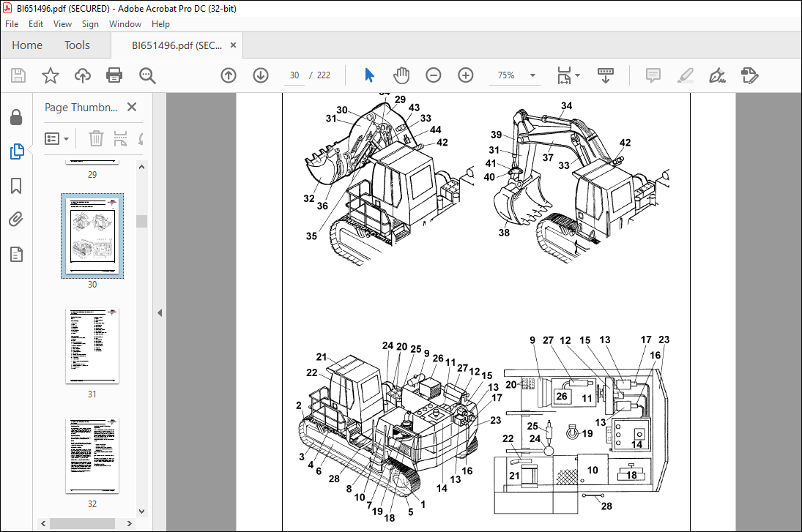Click thumbnail panel horizontal scrollbar right arrow
Viewport: 802px width, 532px height.
click(130, 523)
